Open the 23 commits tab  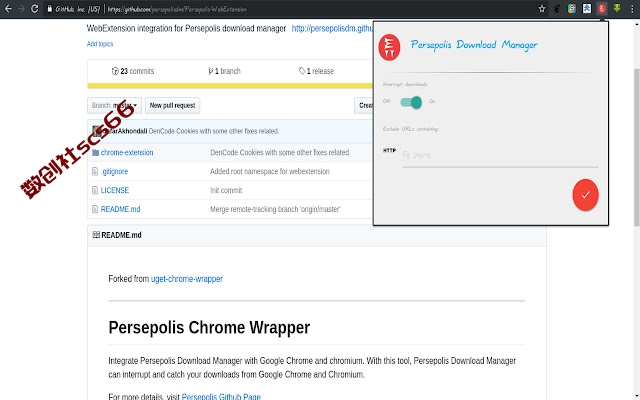(133, 71)
